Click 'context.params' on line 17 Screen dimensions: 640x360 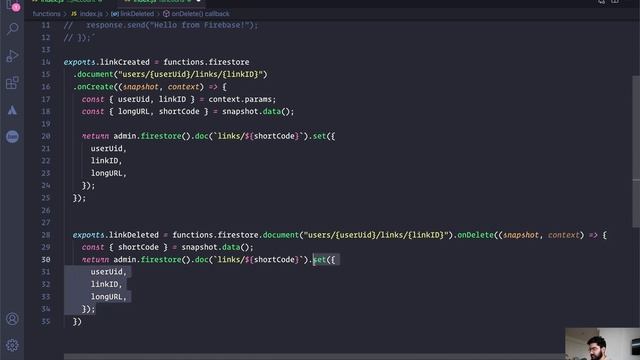point(240,99)
